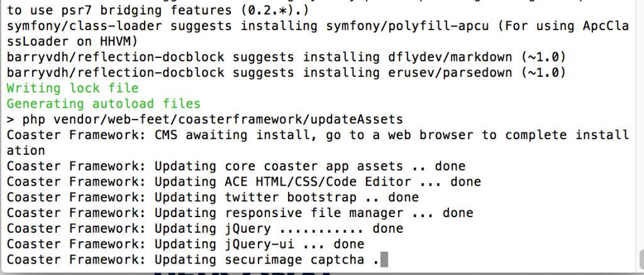Click the green "Writing lock file" line
This screenshot has height=275, width=644.
[73, 88]
